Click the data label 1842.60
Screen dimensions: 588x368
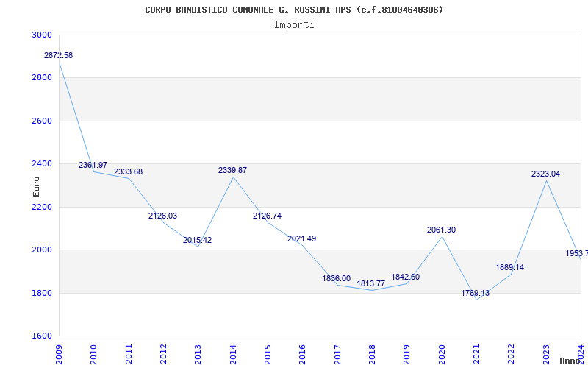[406, 277]
